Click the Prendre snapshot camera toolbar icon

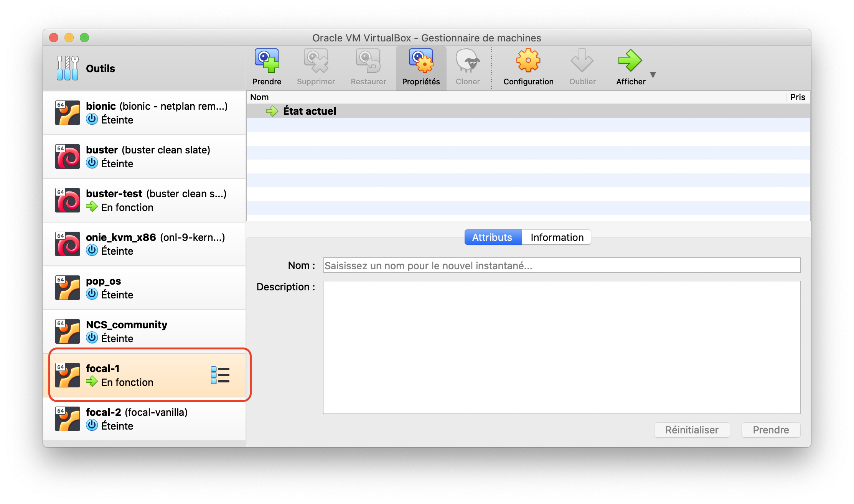(267, 61)
